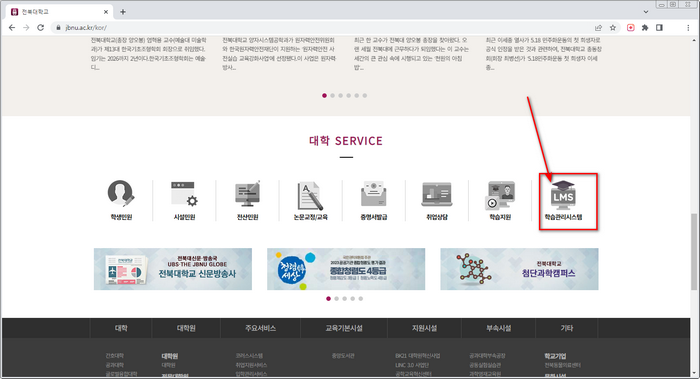
Task: Open the 종합청렴도 4등급 banner
Action: [346, 269]
